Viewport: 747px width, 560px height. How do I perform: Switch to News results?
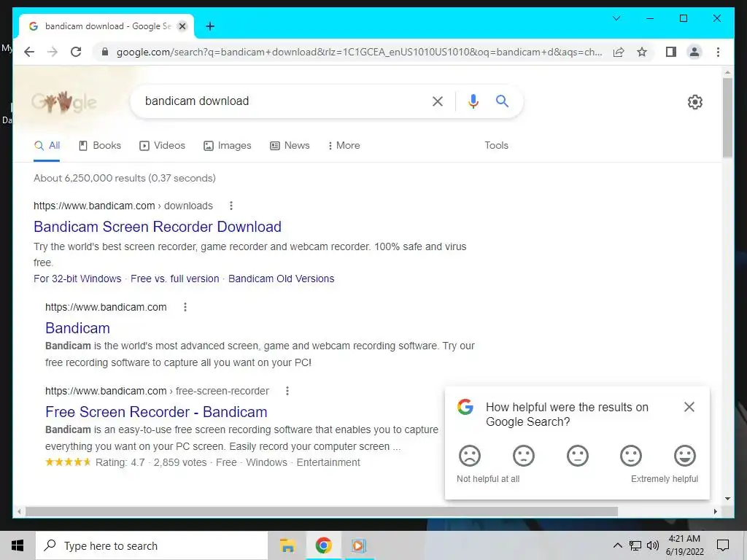(290, 146)
